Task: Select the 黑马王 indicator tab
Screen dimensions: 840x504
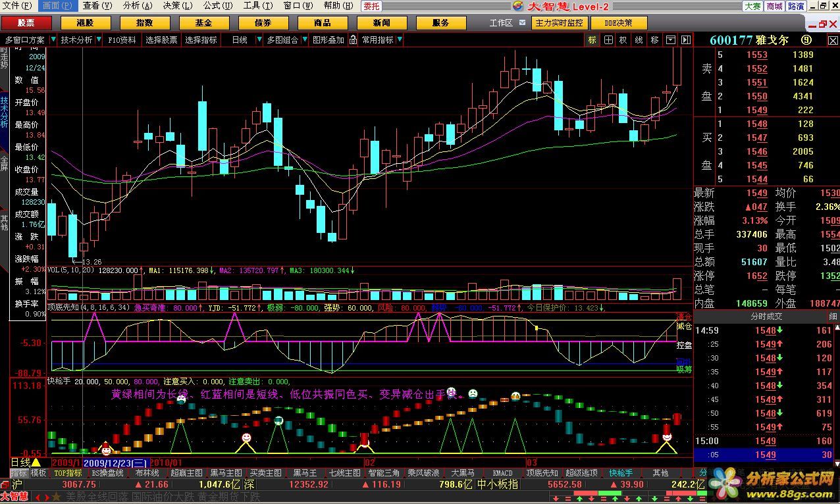Action: (305, 473)
